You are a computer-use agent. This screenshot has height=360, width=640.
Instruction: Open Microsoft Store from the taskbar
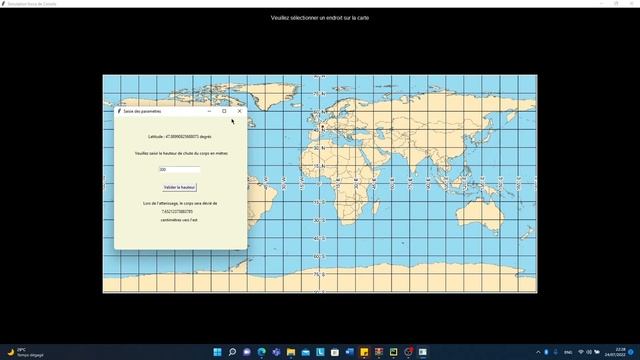pyautogui.click(x=335, y=352)
